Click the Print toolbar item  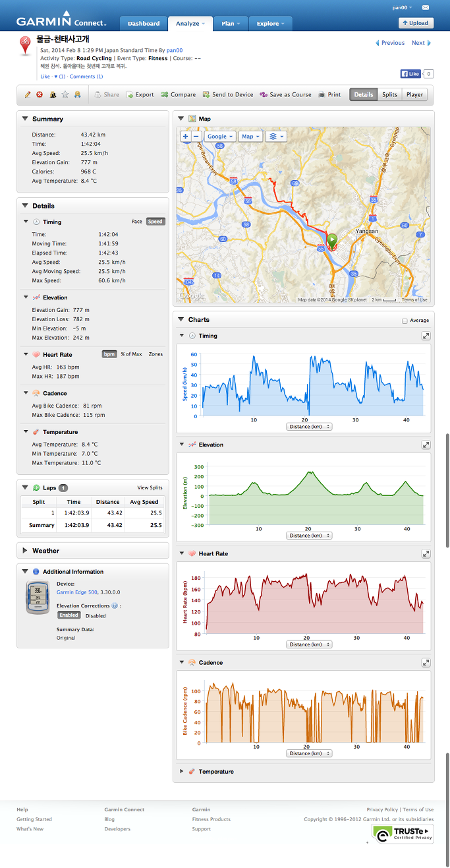point(329,95)
